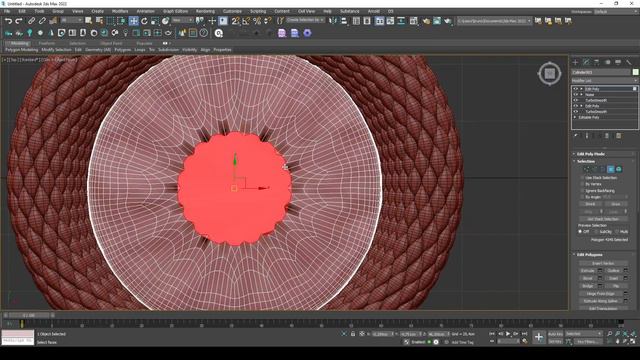This screenshot has height=360, width=640.
Task: Open the Utilities panel wrench icon
Action: tap(629, 62)
